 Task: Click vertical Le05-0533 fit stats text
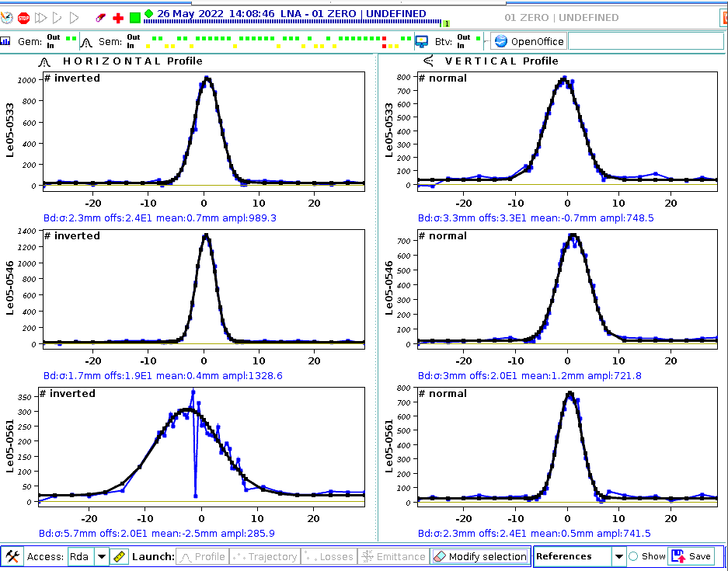point(536,218)
